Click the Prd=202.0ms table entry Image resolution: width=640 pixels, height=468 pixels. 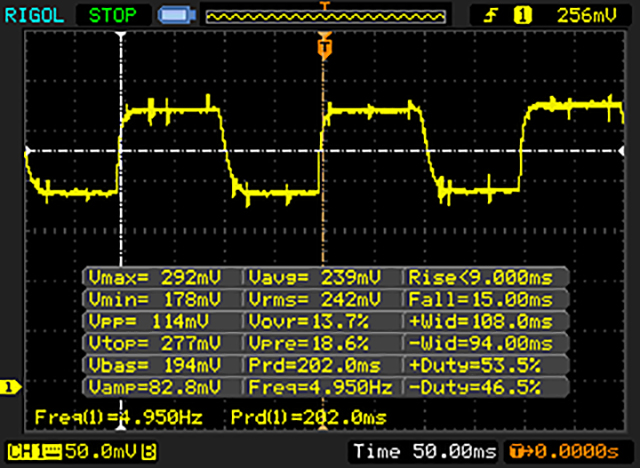point(315,365)
